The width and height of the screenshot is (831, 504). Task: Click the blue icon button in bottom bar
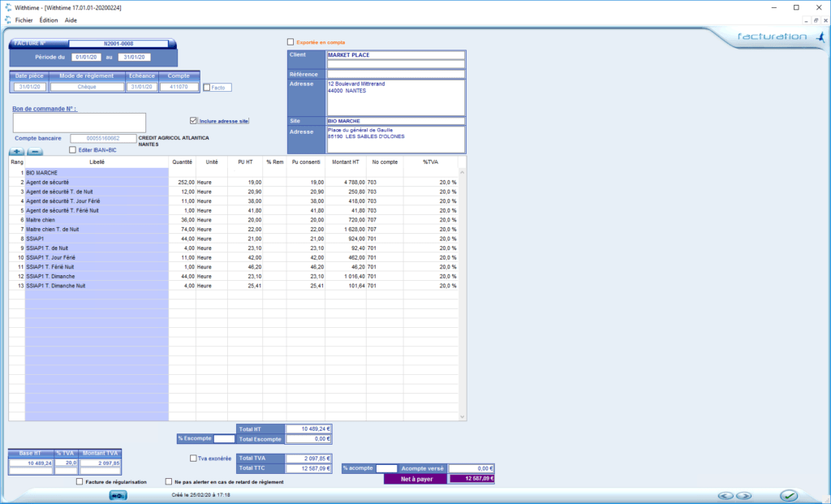tap(118, 495)
